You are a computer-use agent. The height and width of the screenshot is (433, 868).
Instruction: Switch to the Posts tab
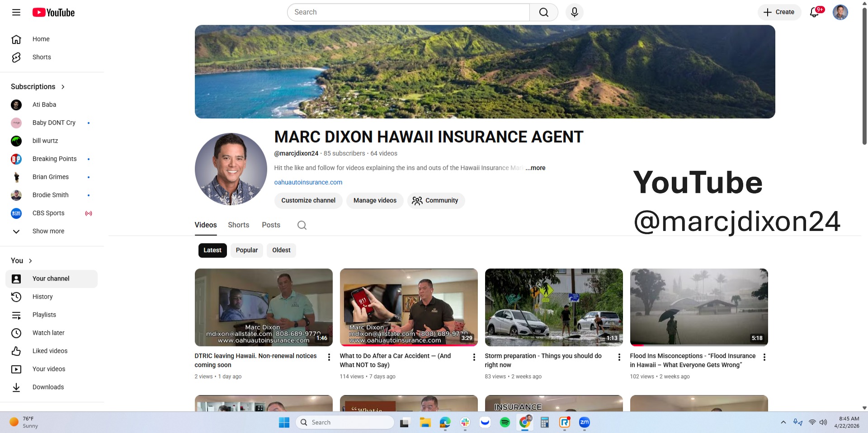point(271,225)
